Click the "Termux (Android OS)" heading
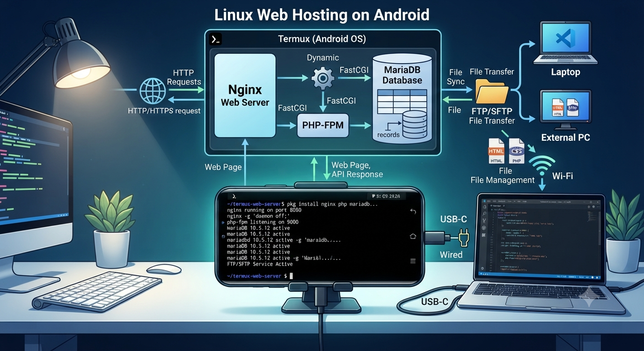 coord(322,39)
